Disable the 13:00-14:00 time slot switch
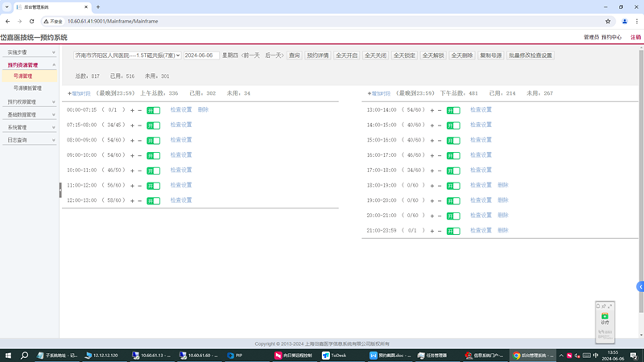 tap(453, 110)
